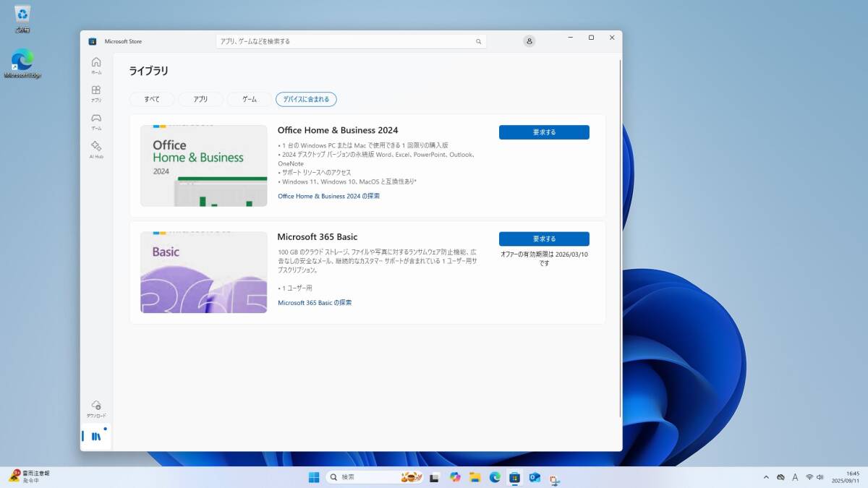The height and width of the screenshot is (488, 868).
Task: Open the Microsoft 365 Basic の探索 link
Action: tap(315, 303)
